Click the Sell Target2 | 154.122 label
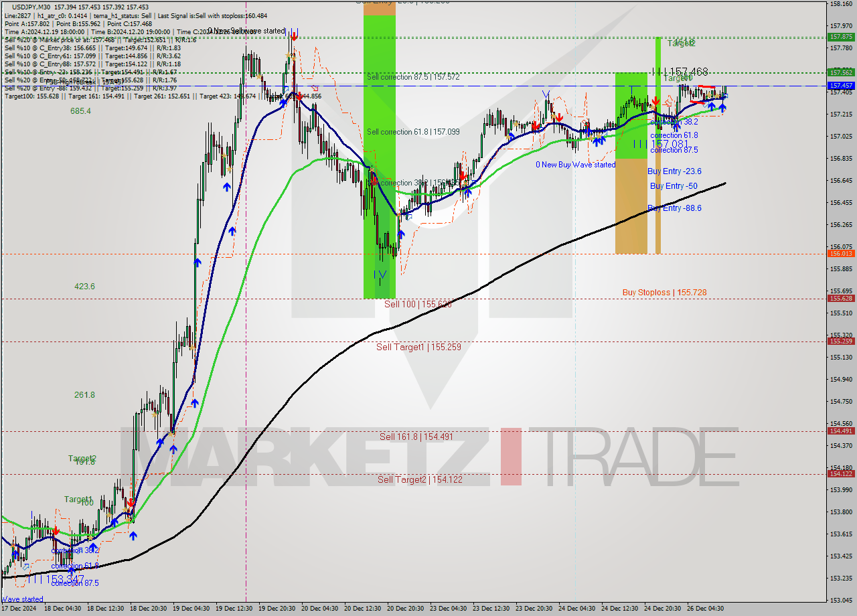857x616 pixels. click(420, 479)
